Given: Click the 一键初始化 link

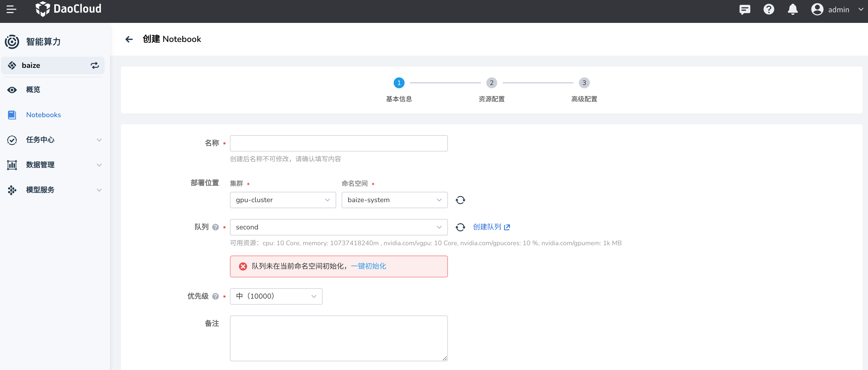Looking at the screenshot, I should click(x=368, y=266).
